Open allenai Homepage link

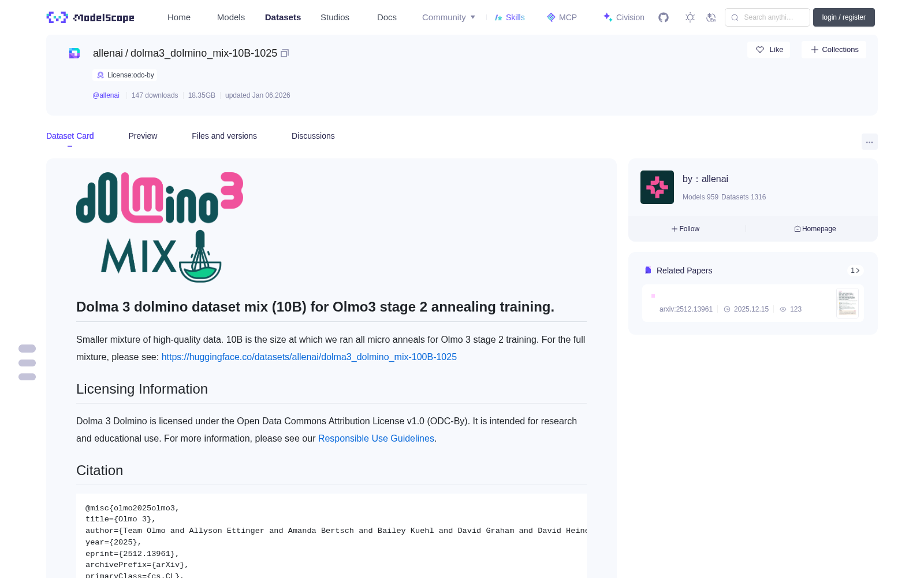pos(815,229)
